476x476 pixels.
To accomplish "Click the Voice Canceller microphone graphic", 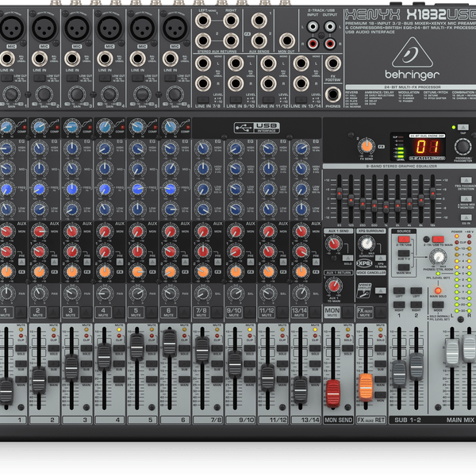I will click(365, 290).
